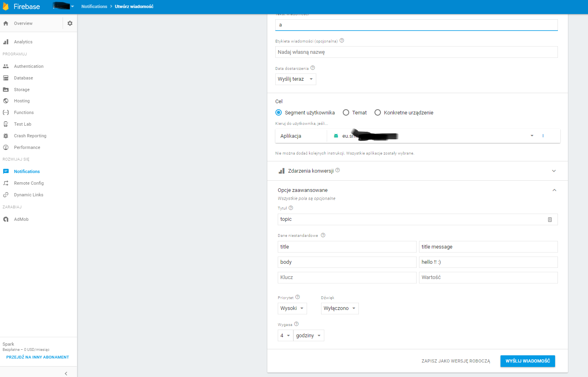Open Hosting from the sidebar
Screen dimensions: 588x377
click(22, 101)
